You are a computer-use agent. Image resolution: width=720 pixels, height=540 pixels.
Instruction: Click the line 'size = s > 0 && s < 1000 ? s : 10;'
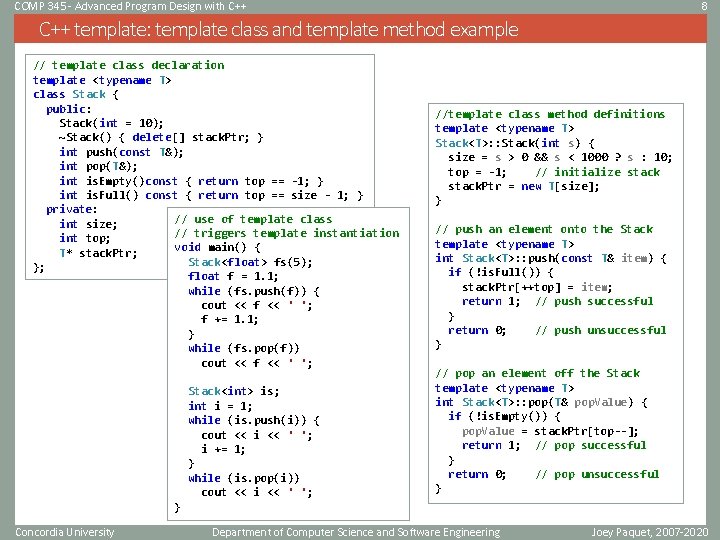click(x=560, y=157)
